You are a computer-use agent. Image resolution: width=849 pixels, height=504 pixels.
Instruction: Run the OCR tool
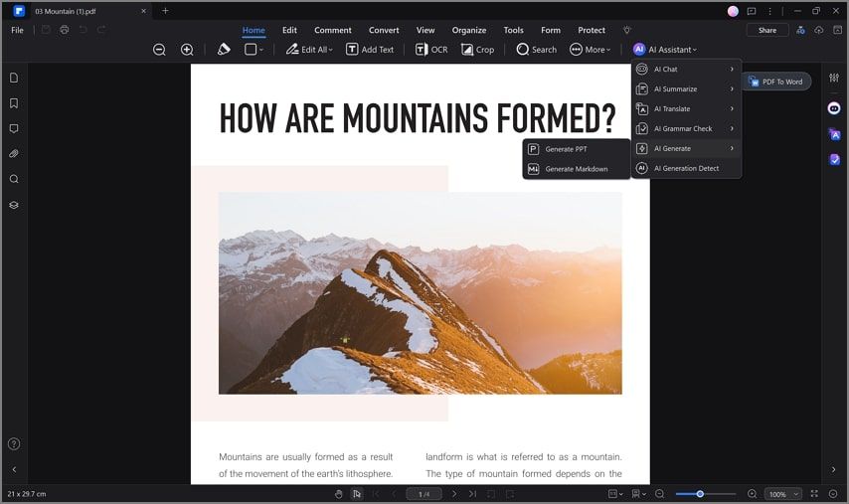(431, 50)
